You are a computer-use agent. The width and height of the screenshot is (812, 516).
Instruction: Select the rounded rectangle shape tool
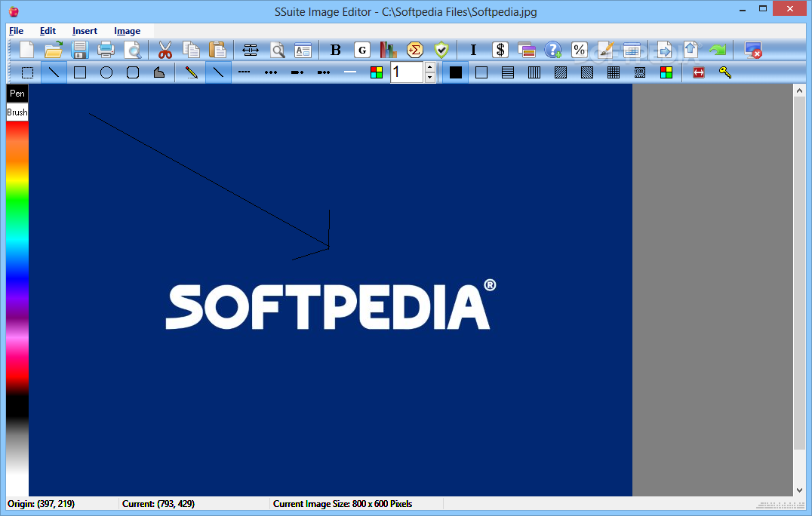(x=133, y=72)
